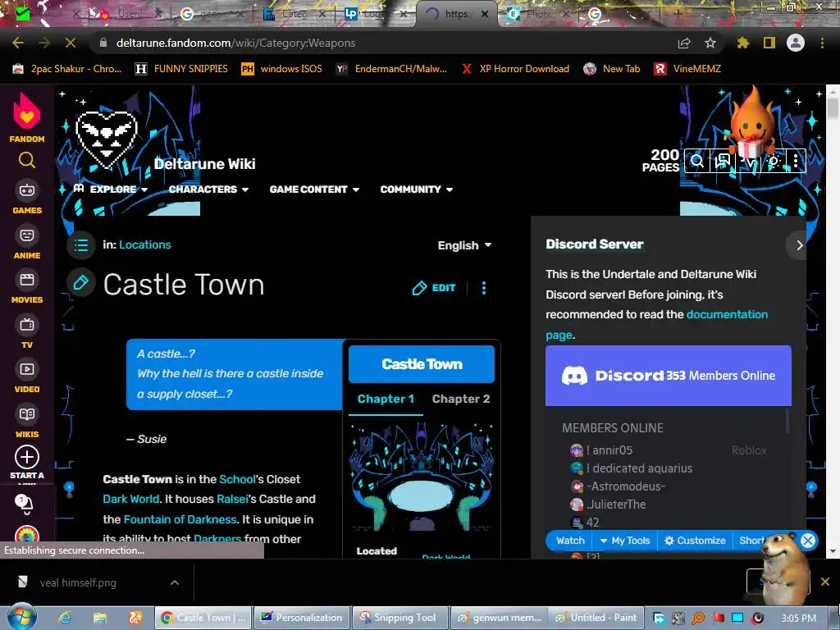This screenshot has height=630, width=840.
Task: Expand the Community menu
Action: coord(417,189)
